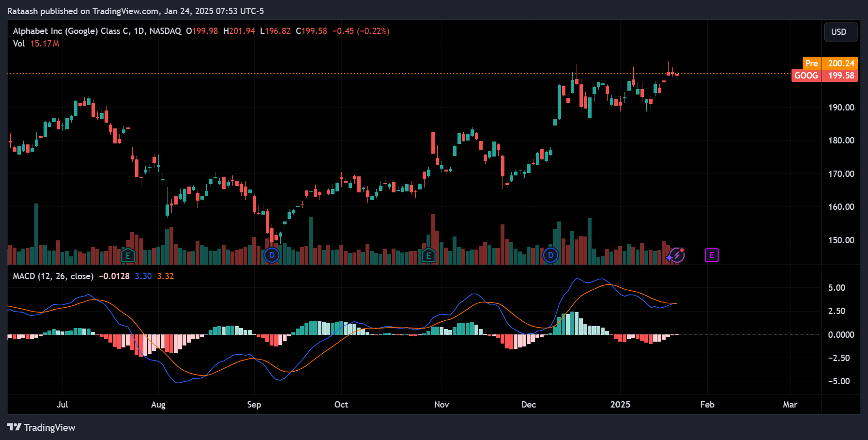Screen dimensions: 868x440
Task: Click the Feb label on time axis
Action: (707, 405)
